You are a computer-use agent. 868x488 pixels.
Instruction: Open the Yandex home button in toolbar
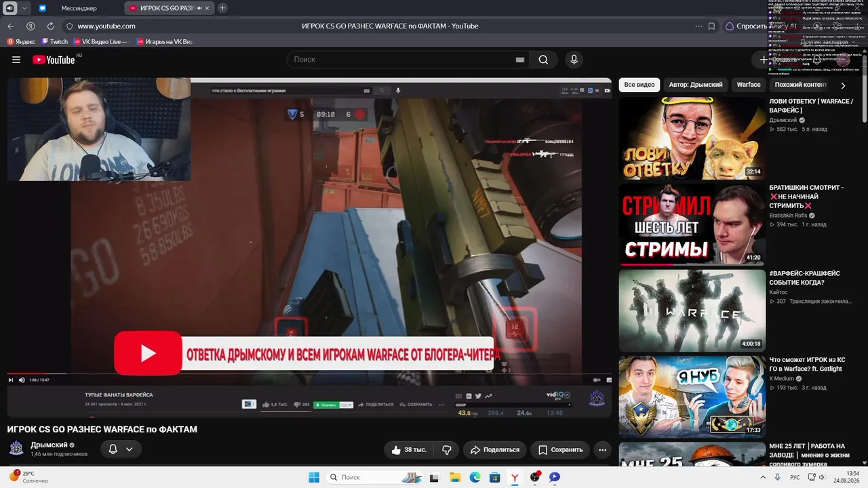pyautogui.click(x=31, y=26)
